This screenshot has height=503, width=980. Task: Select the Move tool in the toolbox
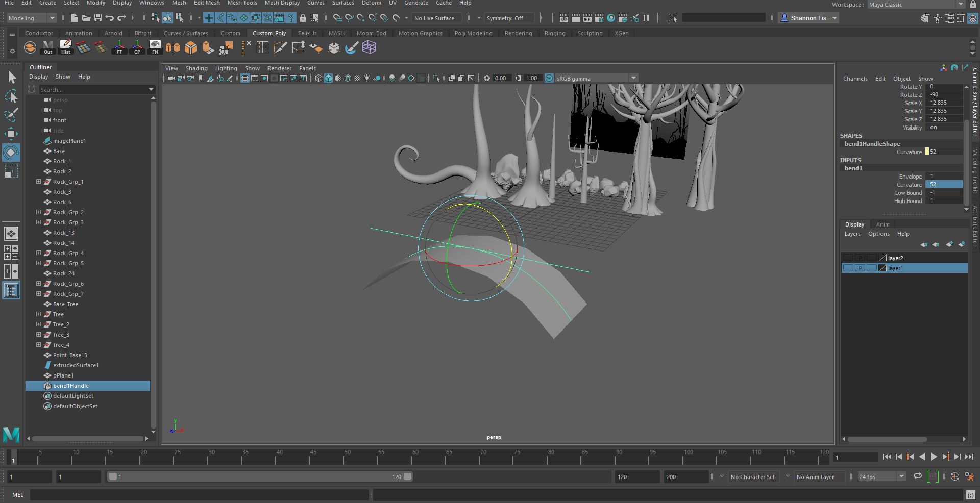tap(11, 134)
